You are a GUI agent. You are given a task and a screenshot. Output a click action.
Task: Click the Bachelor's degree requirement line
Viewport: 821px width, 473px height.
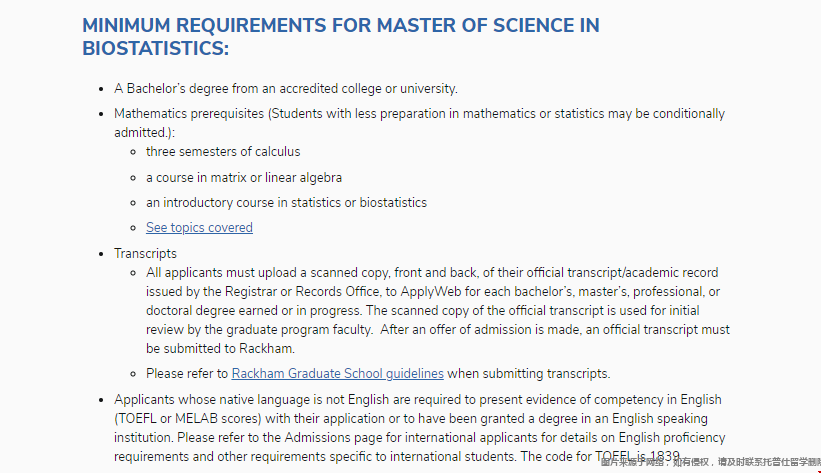pos(286,89)
